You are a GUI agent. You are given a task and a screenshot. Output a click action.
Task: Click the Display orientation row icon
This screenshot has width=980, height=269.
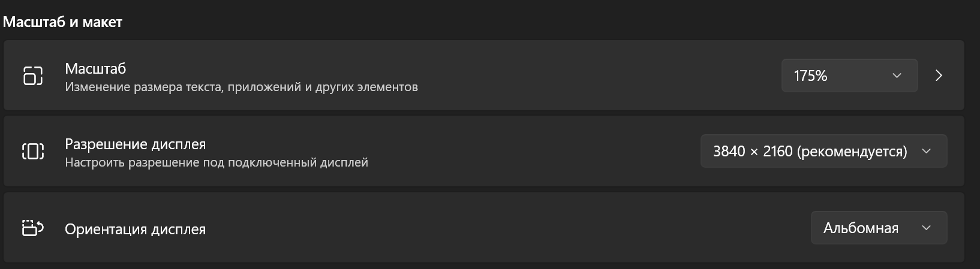pyautogui.click(x=33, y=228)
